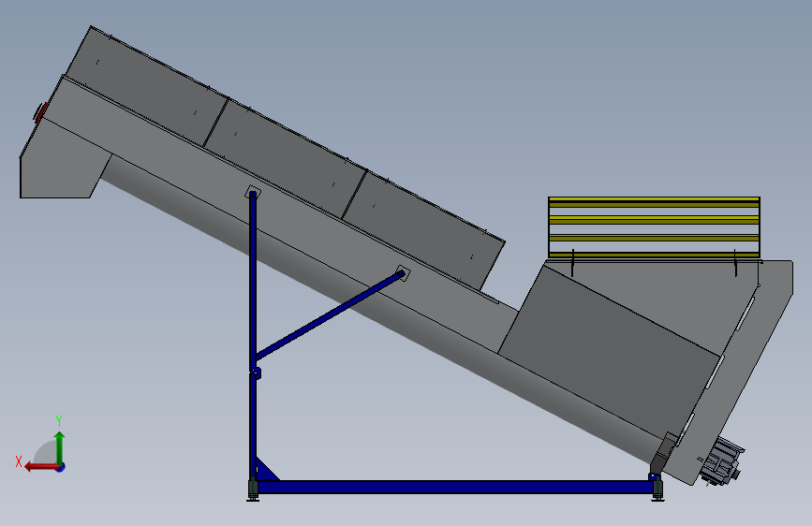Click the blue Z axis dot on the triad
The height and width of the screenshot is (526, 812).
point(61,467)
